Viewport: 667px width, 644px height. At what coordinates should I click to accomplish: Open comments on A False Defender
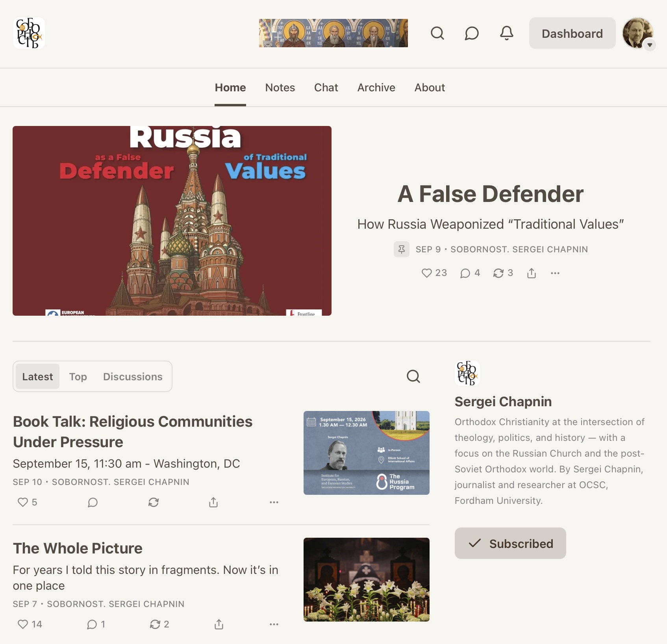tap(470, 273)
